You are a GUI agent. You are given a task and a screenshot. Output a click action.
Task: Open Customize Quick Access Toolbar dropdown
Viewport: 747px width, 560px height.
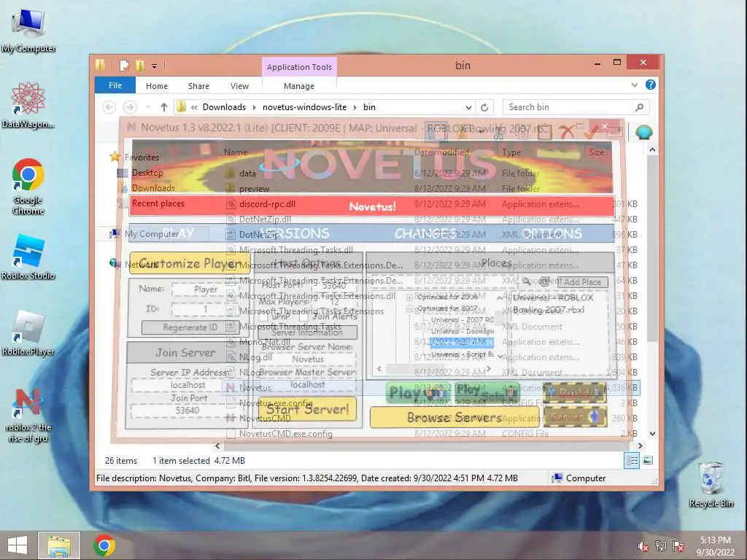coord(155,66)
